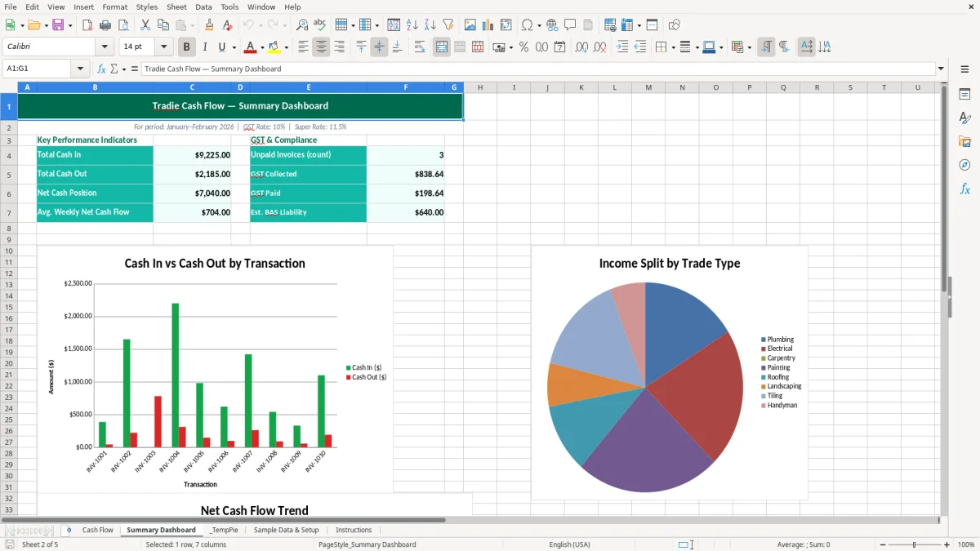
Task: Apply yellow background color button
Action: [274, 47]
